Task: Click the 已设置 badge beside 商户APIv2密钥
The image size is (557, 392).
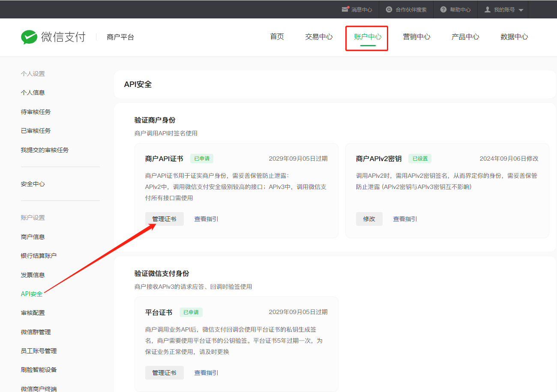Action: click(420, 159)
